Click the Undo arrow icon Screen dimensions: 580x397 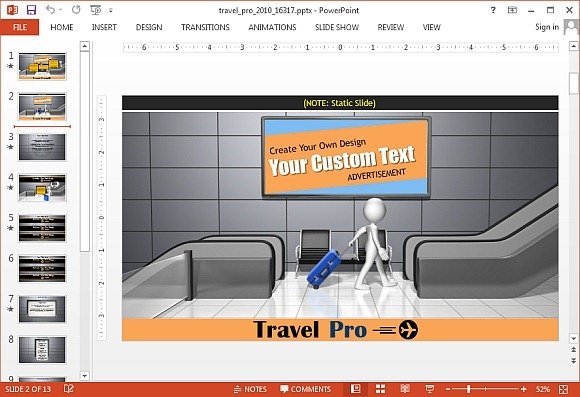coord(51,10)
